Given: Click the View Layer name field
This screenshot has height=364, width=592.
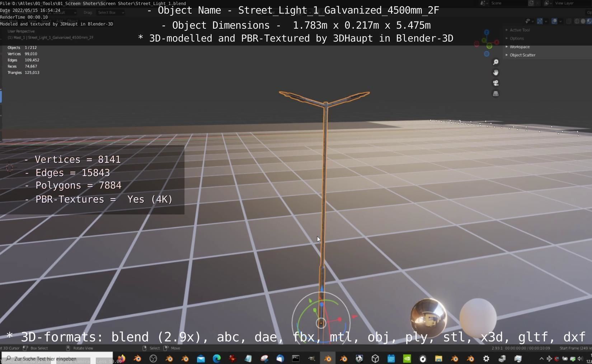Looking at the screenshot, I should (572, 3).
